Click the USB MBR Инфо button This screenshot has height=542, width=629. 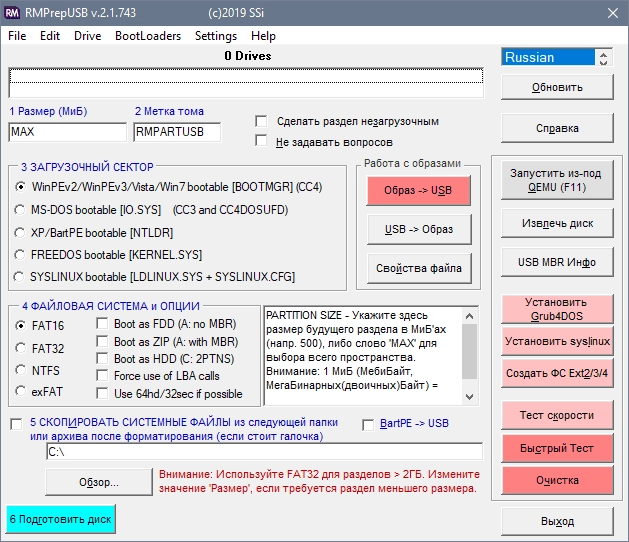[557, 262]
